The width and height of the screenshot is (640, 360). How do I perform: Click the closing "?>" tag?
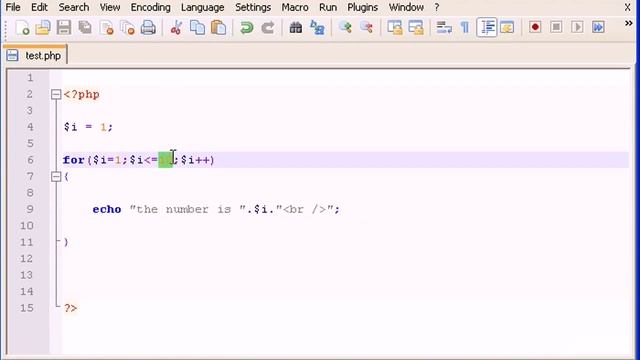click(x=70, y=308)
